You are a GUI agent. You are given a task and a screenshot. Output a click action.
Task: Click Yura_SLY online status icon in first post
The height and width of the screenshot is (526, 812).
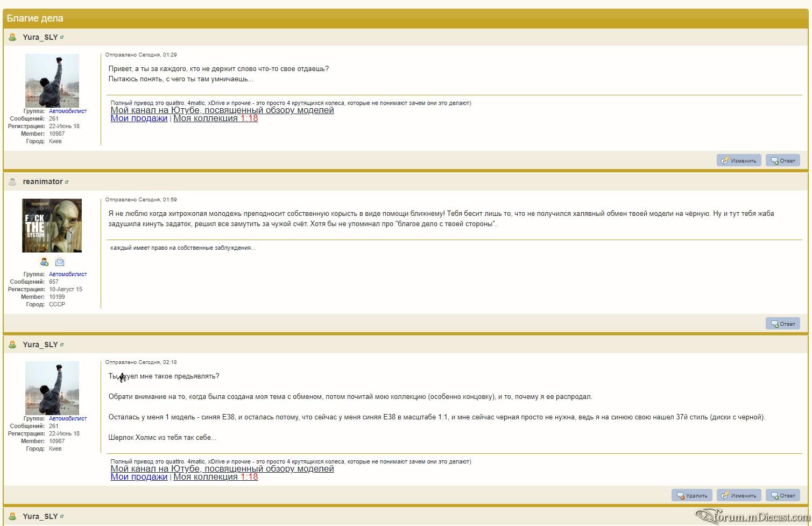12,37
